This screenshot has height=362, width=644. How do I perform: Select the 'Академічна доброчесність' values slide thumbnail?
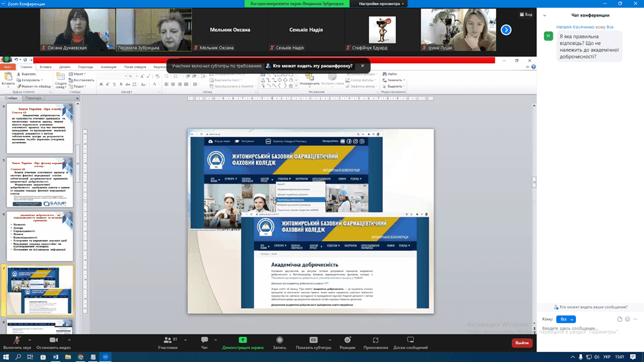click(40, 236)
